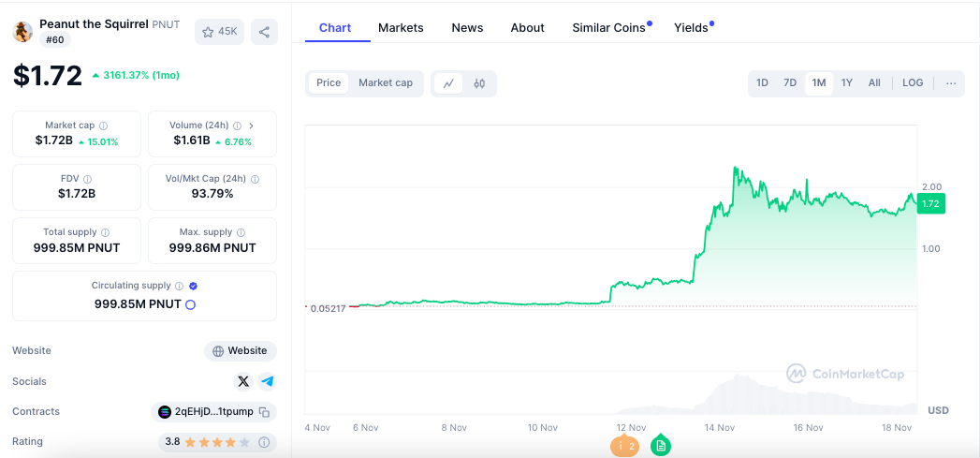The height and width of the screenshot is (458, 980).
Task: Toggle LOG scale on the chart
Action: (913, 83)
